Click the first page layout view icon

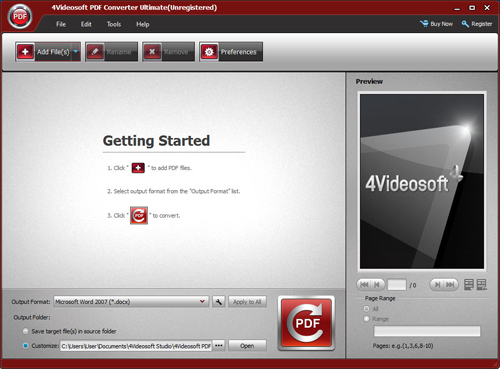tap(469, 285)
